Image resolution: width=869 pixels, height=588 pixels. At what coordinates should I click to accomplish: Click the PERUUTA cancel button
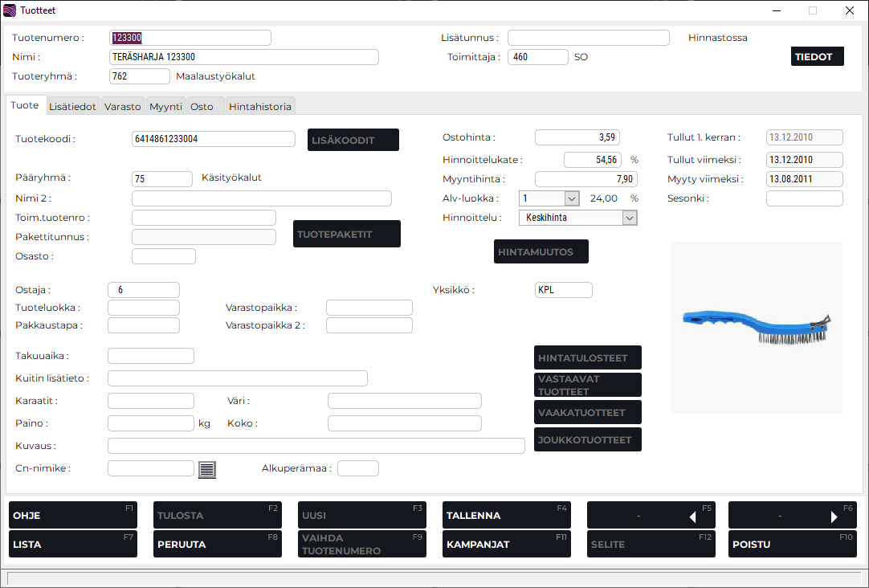click(217, 544)
